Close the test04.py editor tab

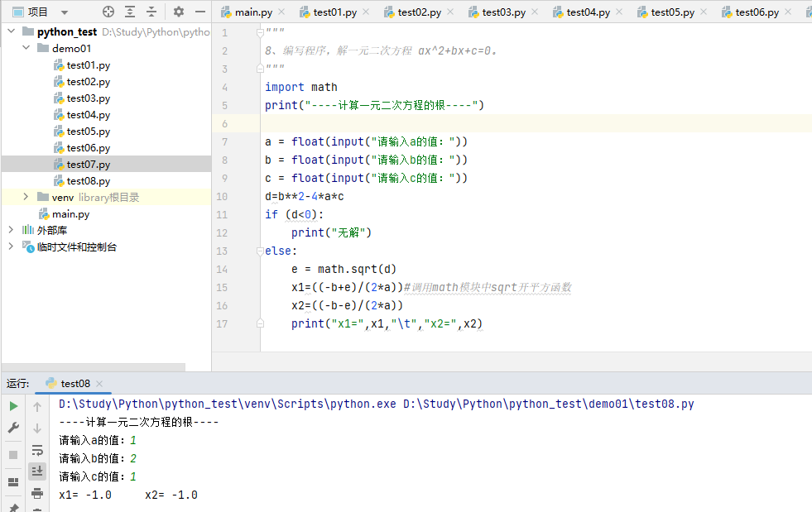coord(619,12)
